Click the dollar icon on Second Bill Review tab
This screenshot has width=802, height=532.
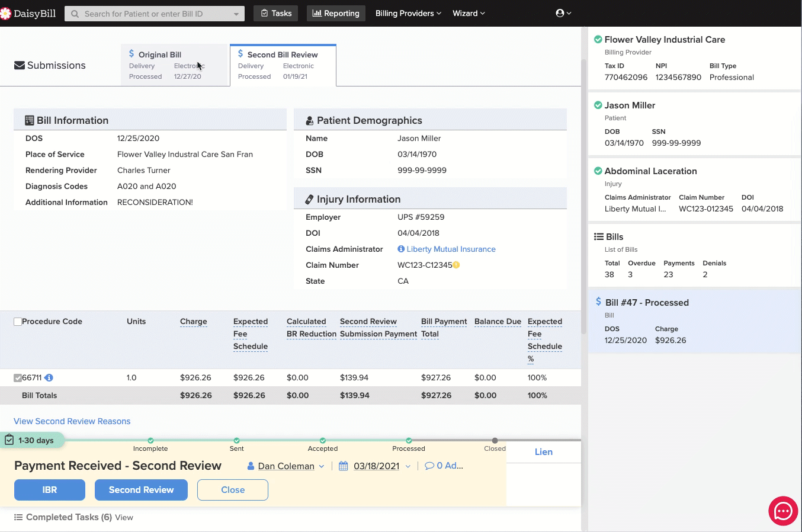[240, 54]
